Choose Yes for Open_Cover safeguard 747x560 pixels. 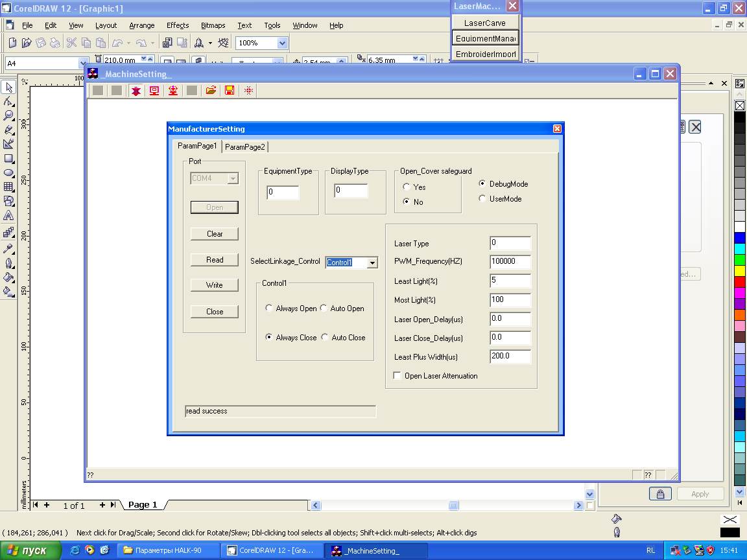(407, 187)
